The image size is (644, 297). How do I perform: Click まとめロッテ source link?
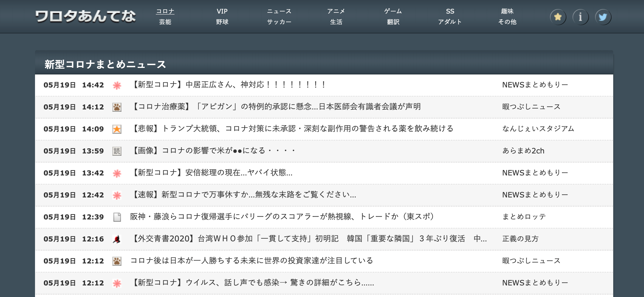click(524, 217)
